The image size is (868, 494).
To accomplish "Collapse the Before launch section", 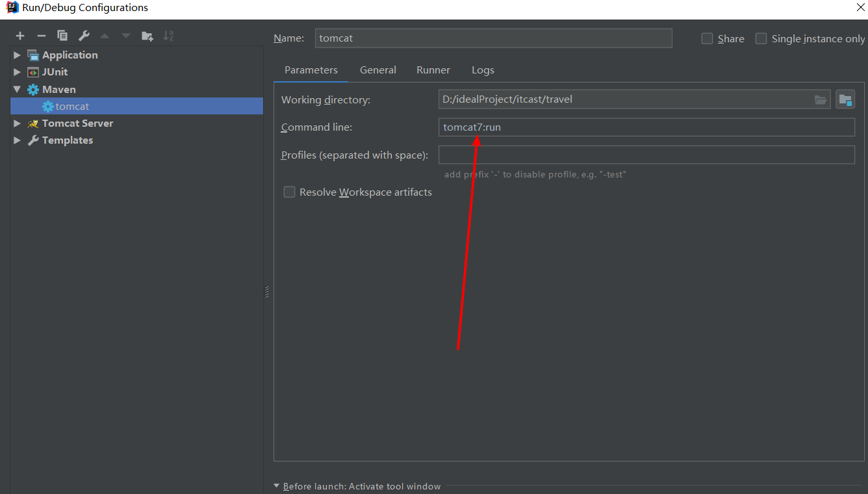I will coord(277,486).
